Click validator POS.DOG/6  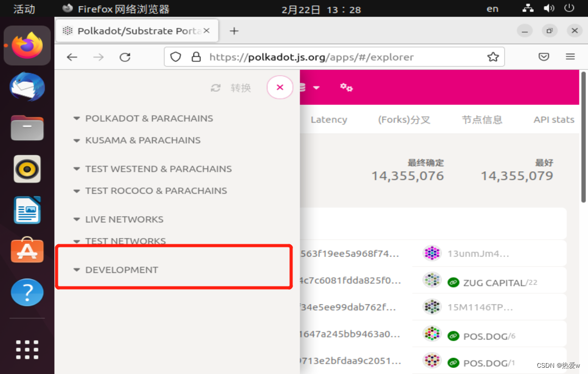point(489,336)
